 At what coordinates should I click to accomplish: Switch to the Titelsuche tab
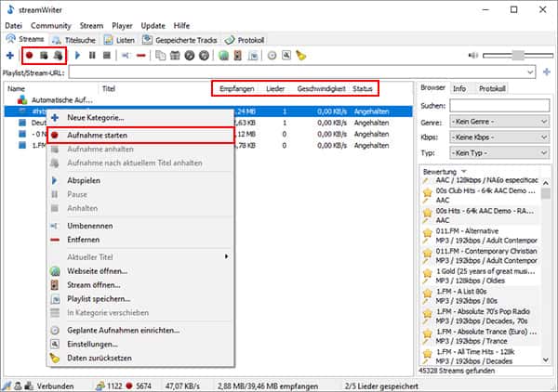click(74, 40)
